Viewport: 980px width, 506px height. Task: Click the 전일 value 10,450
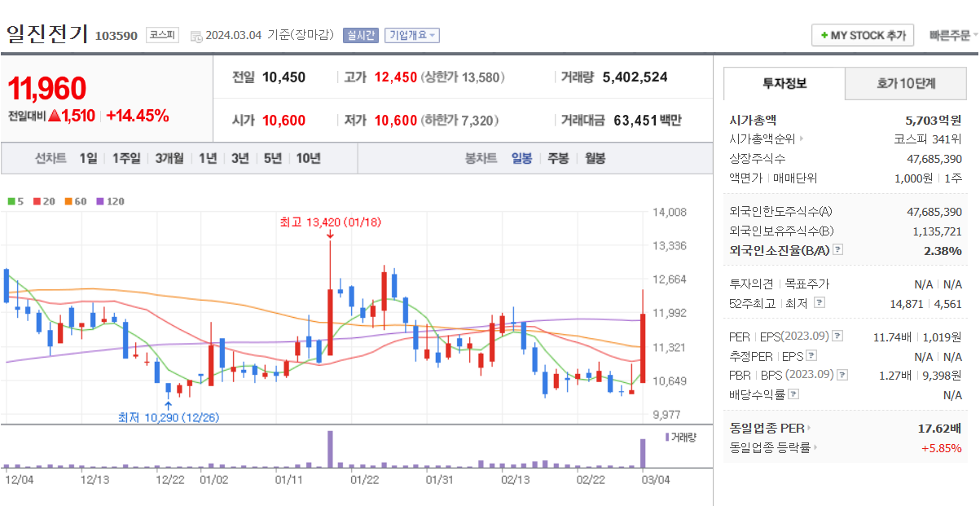click(284, 77)
